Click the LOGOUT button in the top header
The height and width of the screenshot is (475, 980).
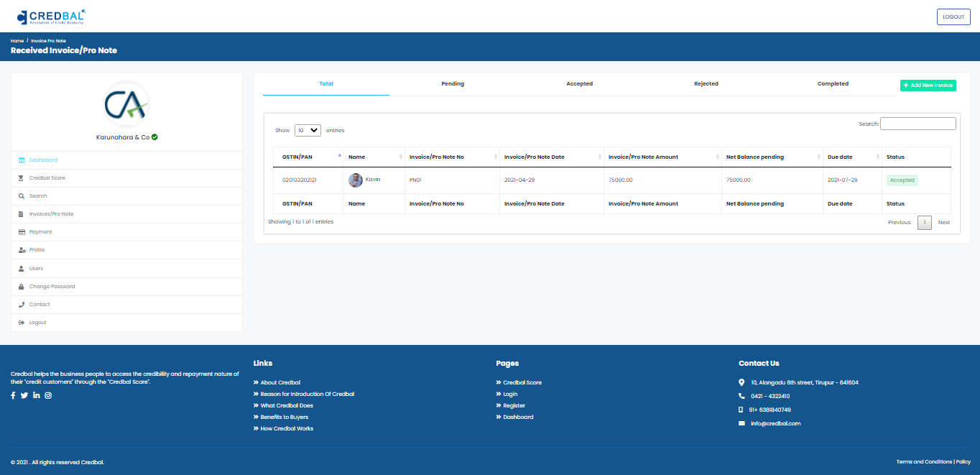point(953,17)
